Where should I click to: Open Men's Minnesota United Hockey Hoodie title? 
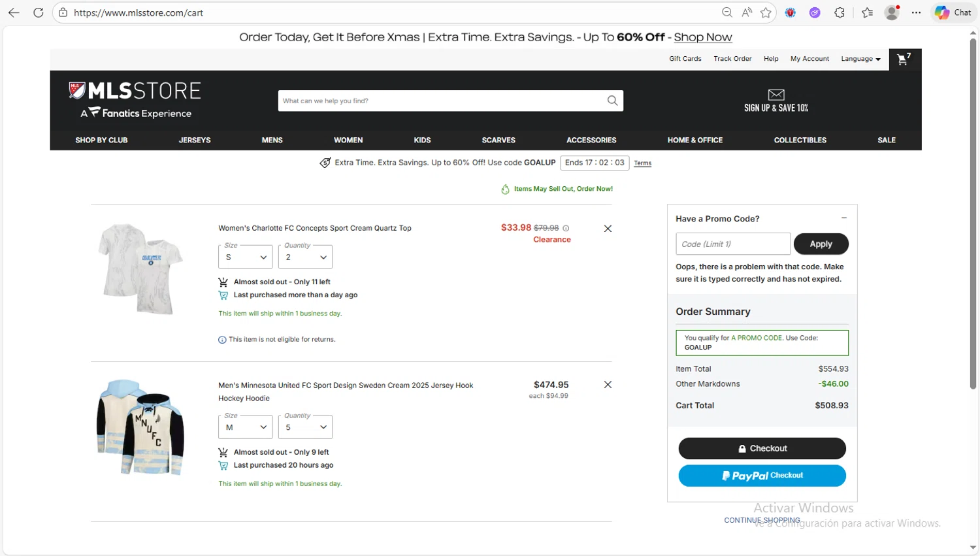[346, 392]
